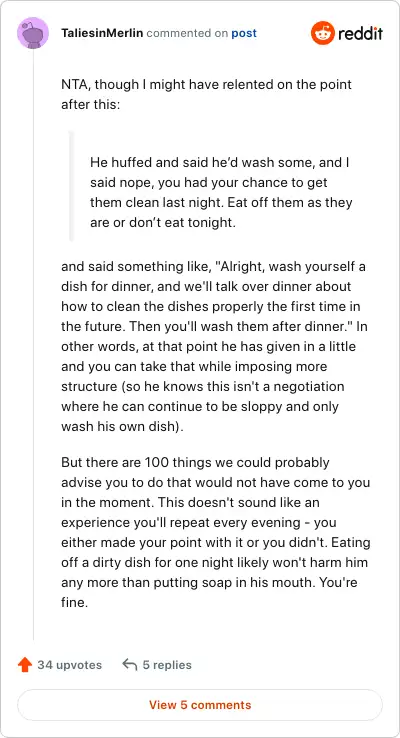Click the "reddit" wordmark text
The height and width of the screenshot is (738, 400).
pyautogui.click(x=360, y=33)
